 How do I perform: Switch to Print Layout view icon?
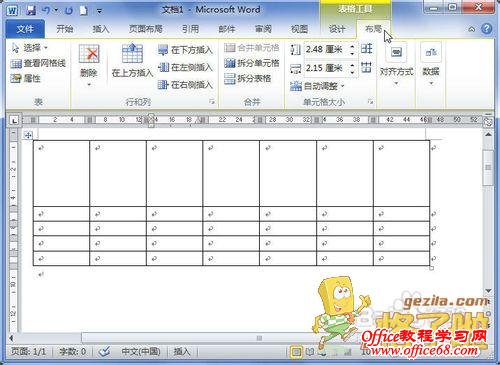tap(296, 352)
